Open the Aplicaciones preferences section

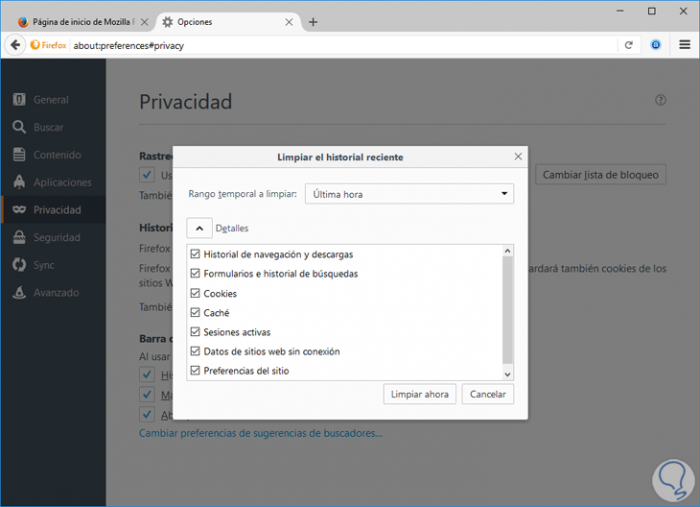click(x=53, y=182)
